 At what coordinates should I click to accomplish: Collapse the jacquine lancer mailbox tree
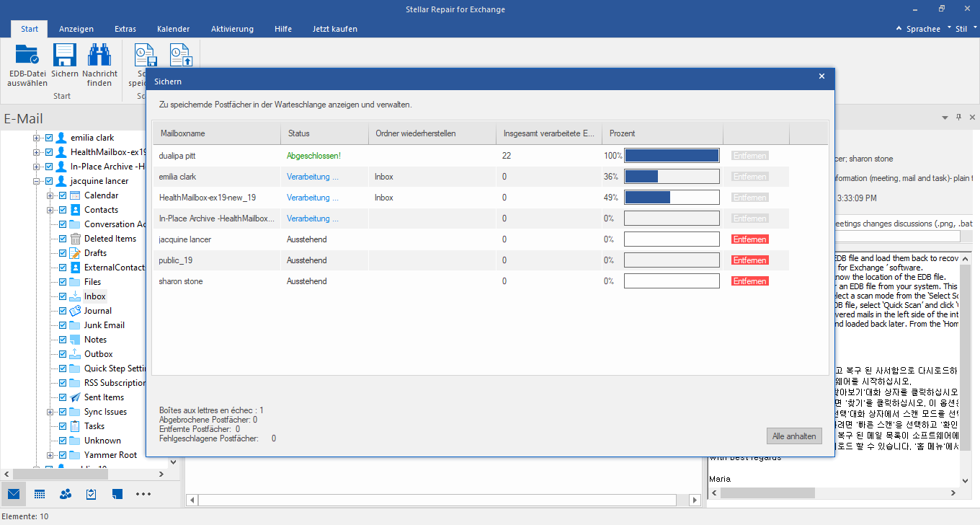(37, 181)
